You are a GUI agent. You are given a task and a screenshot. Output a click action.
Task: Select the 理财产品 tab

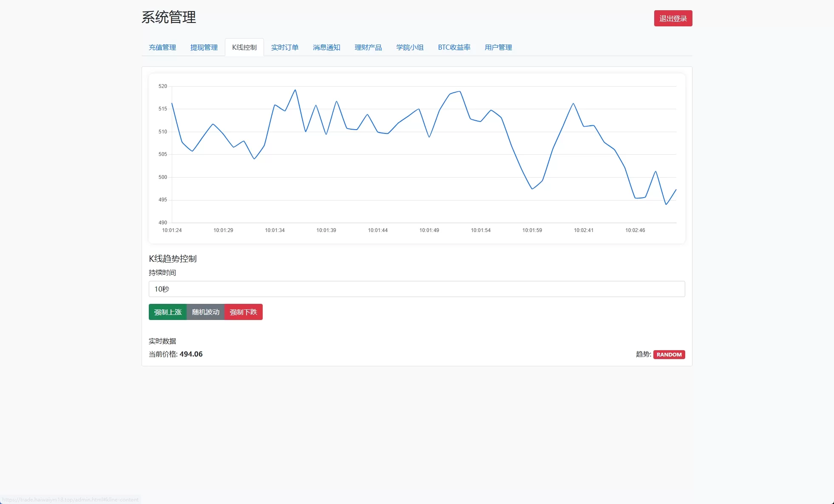pos(368,47)
